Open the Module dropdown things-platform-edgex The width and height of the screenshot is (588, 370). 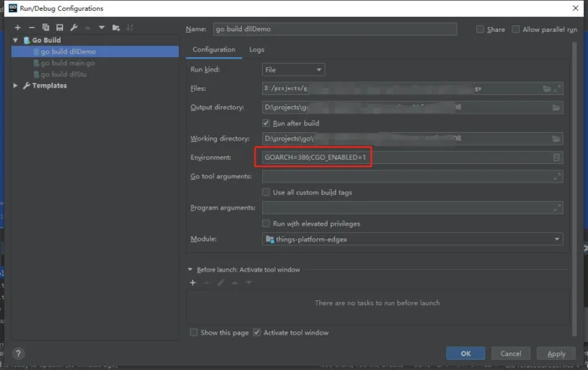point(412,239)
